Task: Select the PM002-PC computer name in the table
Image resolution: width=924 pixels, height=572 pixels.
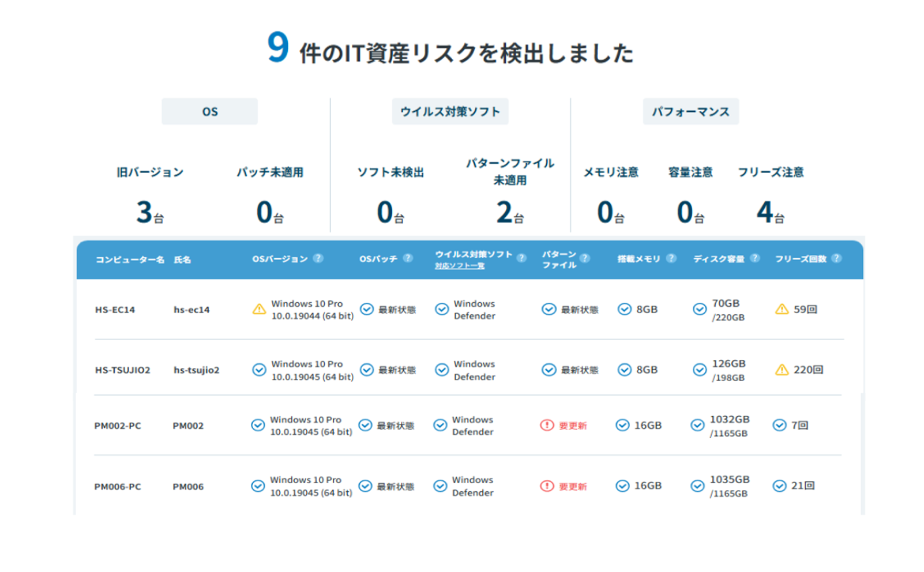Action: (x=118, y=425)
